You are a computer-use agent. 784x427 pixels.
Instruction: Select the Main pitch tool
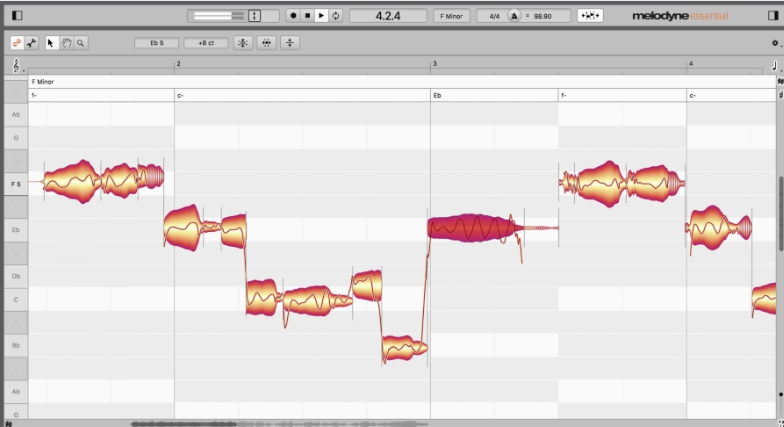coord(17,43)
